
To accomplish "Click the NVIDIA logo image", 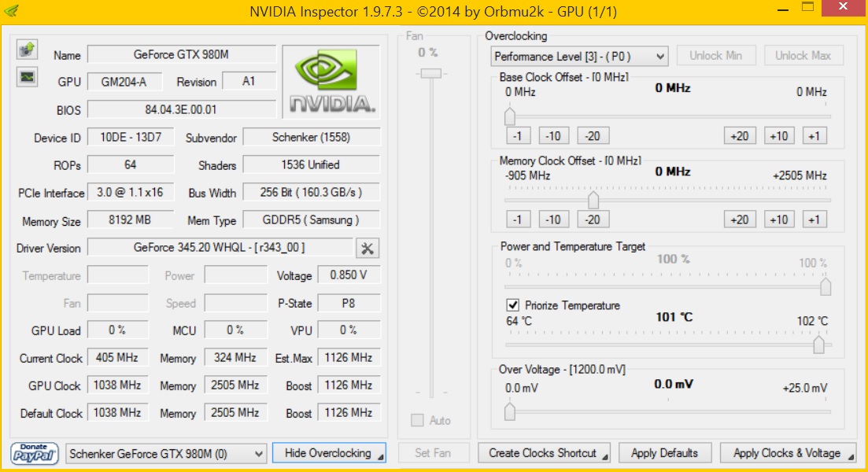I will [331, 81].
